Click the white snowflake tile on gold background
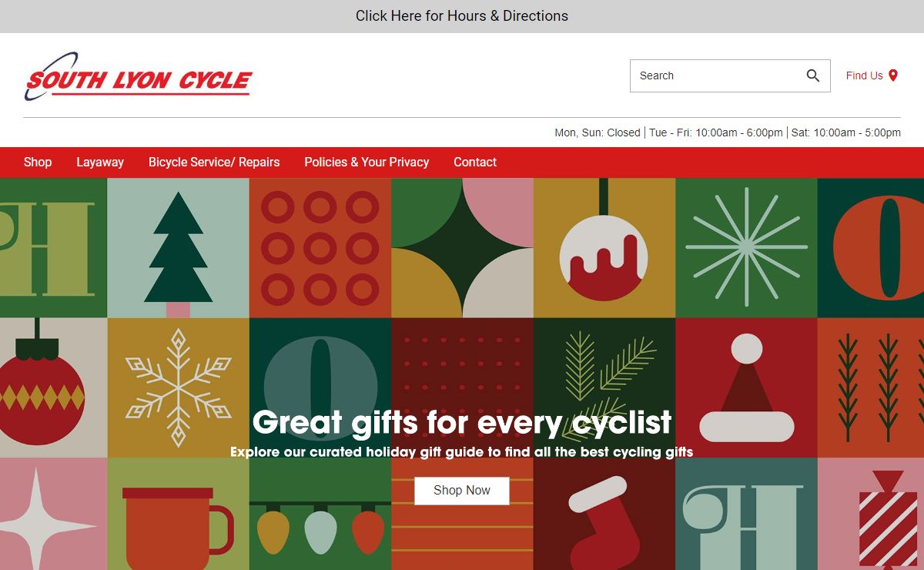This screenshot has height=570, width=924. tap(178, 388)
